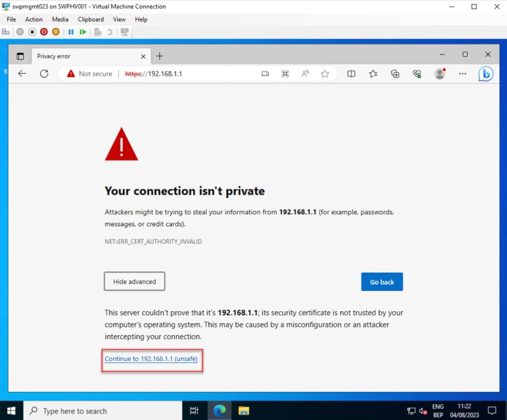
Task: Toggle Edge split screen view
Action: [x=351, y=74]
